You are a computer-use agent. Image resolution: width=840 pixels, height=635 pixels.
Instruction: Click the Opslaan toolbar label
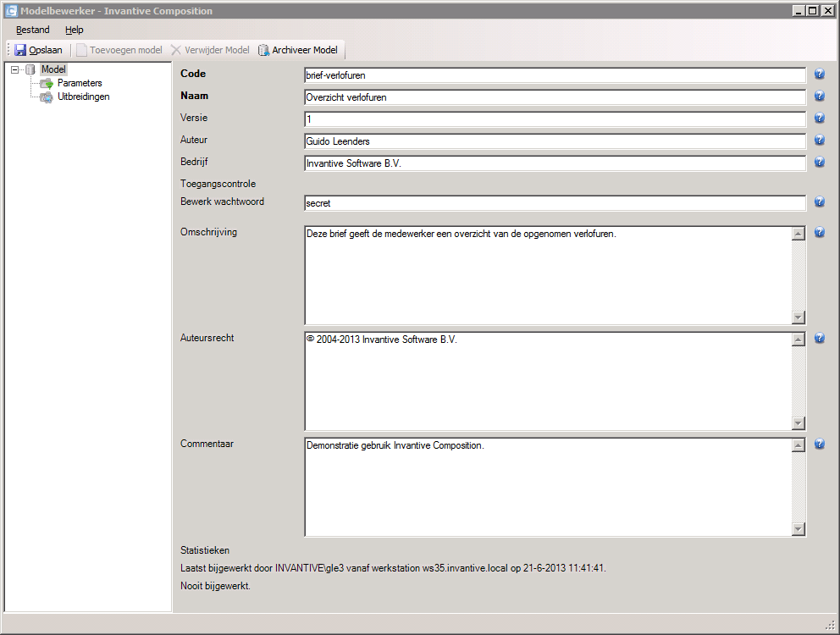coord(46,50)
